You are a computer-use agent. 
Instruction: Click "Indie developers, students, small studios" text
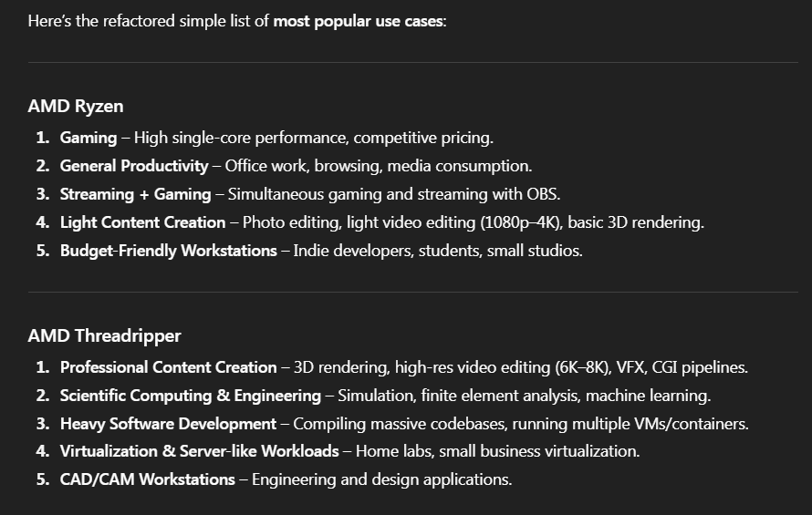coord(438,251)
